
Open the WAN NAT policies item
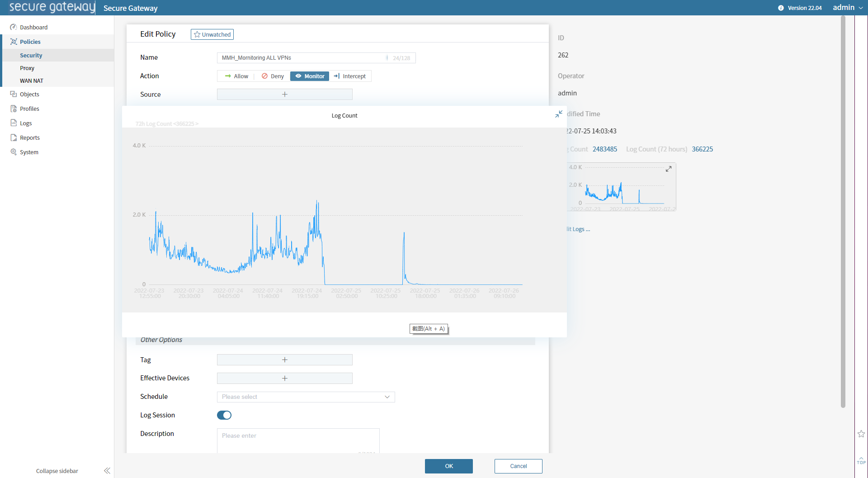click(x=32, y=80)
